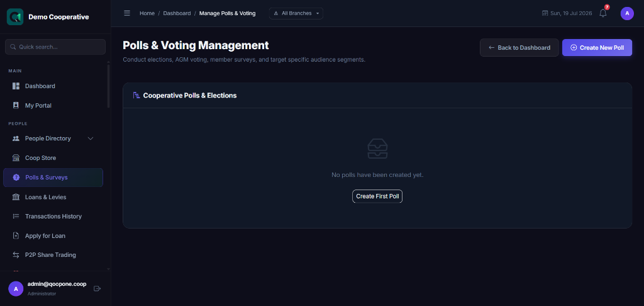Viewport: 644px width, 306px height.
Task: Click the logout icon beside admin email
Action: 97,289
